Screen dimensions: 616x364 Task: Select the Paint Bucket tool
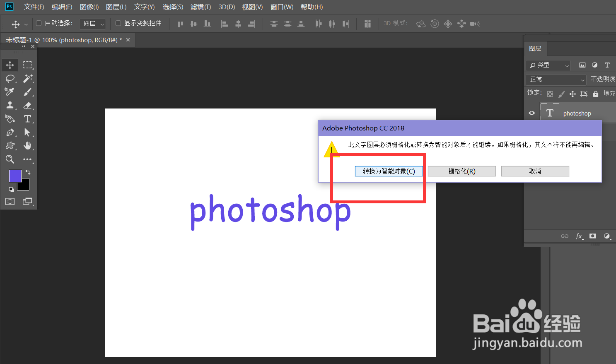point(10,119)
